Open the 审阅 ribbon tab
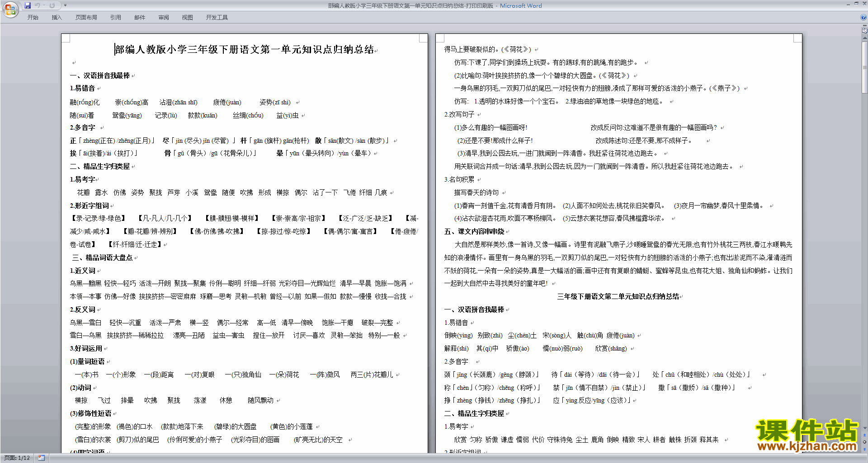 point(164,18)
